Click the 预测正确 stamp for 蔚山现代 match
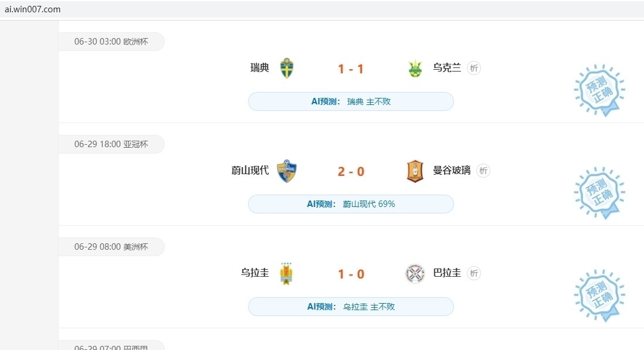The image size is (644, 350). [x=599, y=193]
